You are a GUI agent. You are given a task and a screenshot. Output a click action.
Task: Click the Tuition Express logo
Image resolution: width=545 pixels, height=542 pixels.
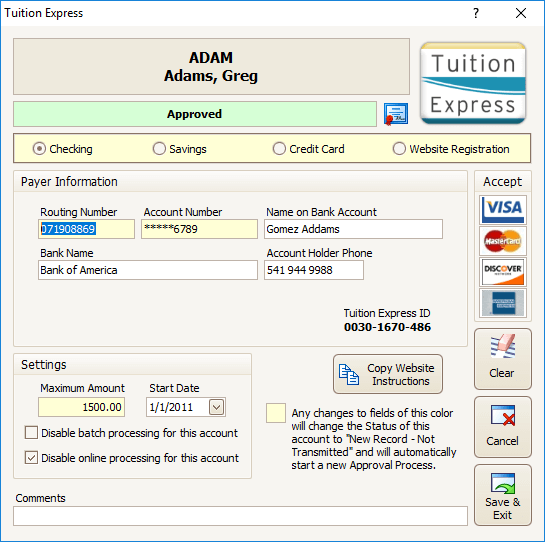click(x=473, y=83)
